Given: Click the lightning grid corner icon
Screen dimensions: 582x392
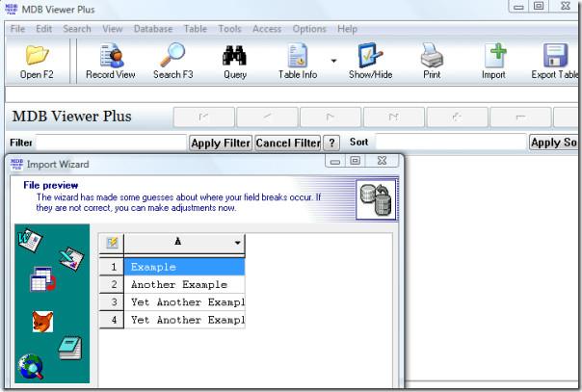Looking at the screenshot, I should (x=112, y=244).
